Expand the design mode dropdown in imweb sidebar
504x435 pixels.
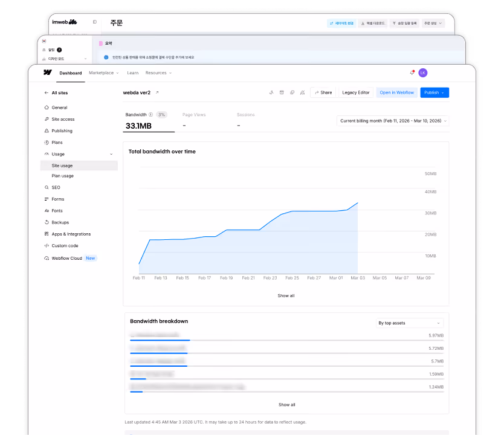pyautogui.click(x=85, y=59)
